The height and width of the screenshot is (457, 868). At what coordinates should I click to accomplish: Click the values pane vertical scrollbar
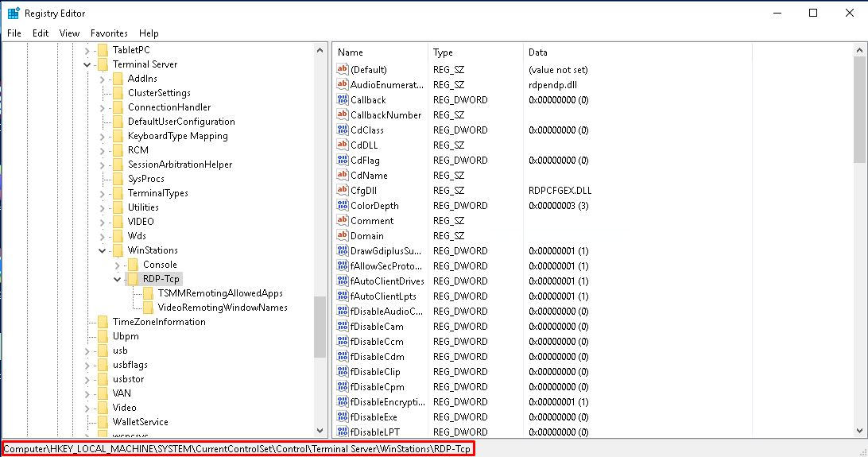(x=860, y=238)
